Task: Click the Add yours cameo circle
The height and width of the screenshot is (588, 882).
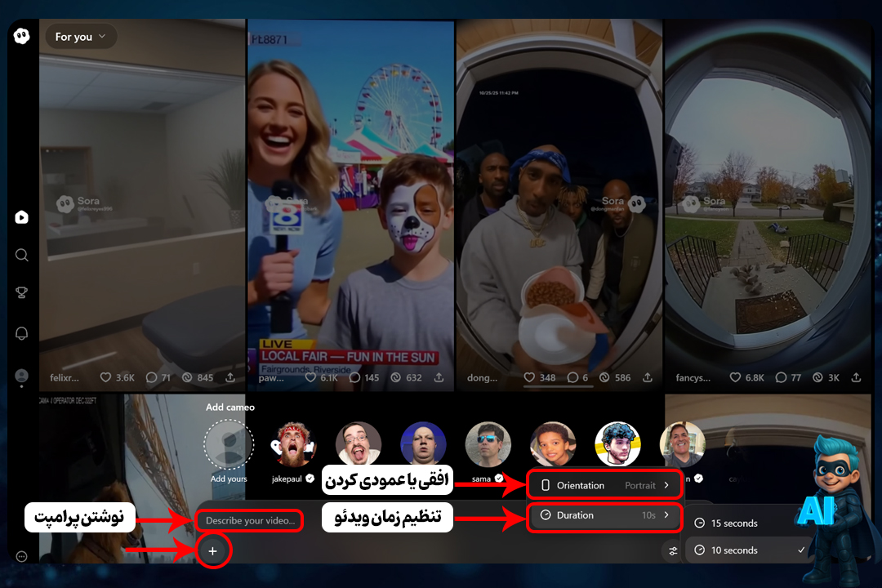Action: (x=228, y=443)
